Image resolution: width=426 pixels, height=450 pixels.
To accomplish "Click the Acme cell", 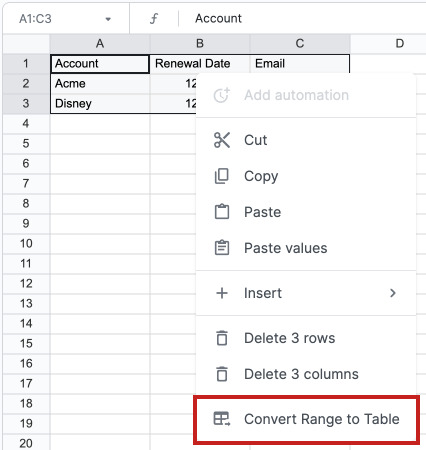I will click(100, 83).
